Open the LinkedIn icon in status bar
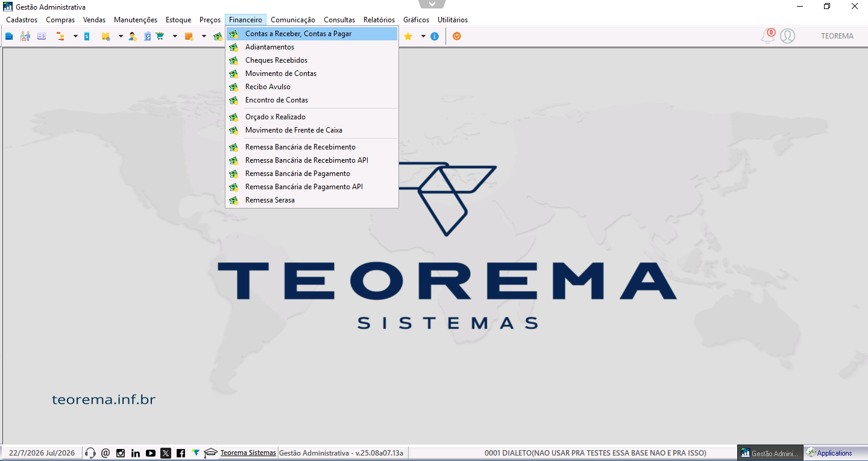868x461 pixels. point(136,453)
